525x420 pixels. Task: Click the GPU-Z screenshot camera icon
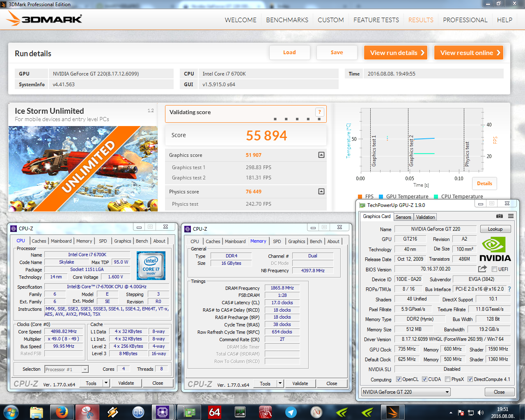[499, 216]
